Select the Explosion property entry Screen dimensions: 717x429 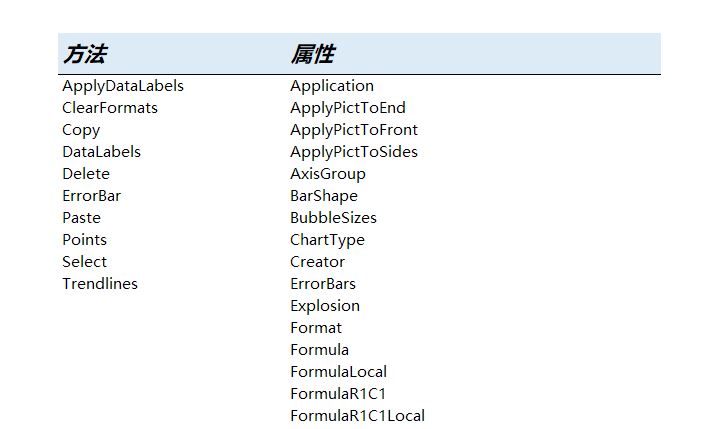pos(325,306)
